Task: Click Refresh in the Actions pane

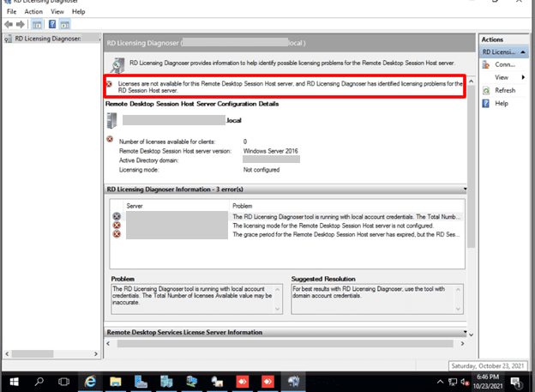Action: [505, 90]
